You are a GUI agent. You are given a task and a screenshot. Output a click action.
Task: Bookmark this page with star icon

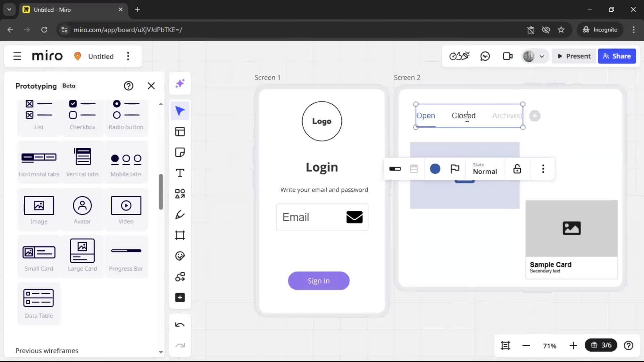561,30
